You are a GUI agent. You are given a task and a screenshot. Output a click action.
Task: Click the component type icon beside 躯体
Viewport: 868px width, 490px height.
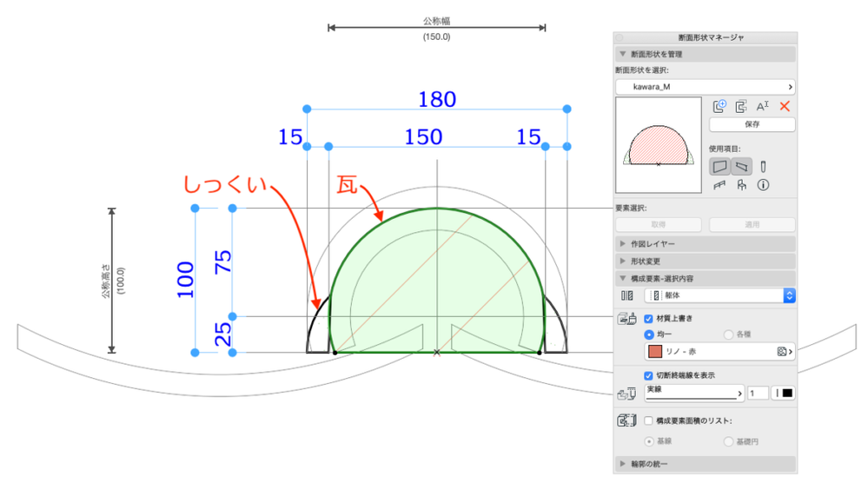(x=626, y=295)
